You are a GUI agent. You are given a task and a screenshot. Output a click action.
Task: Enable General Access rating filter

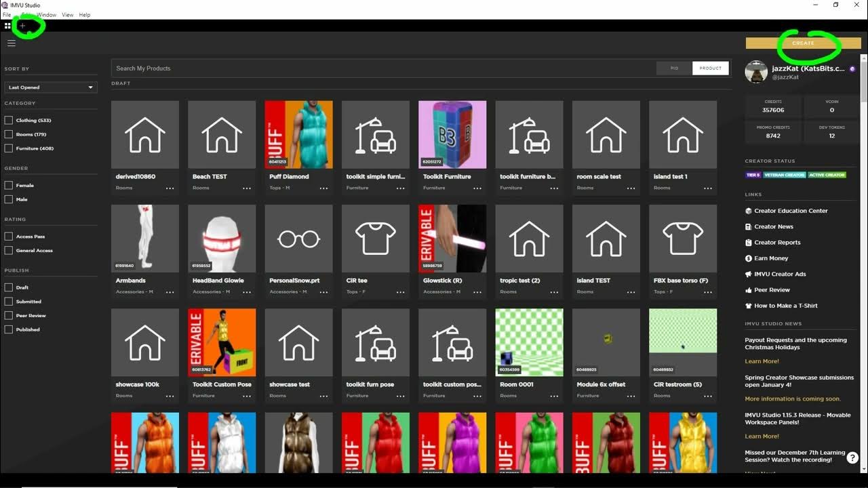click(9, 251)
